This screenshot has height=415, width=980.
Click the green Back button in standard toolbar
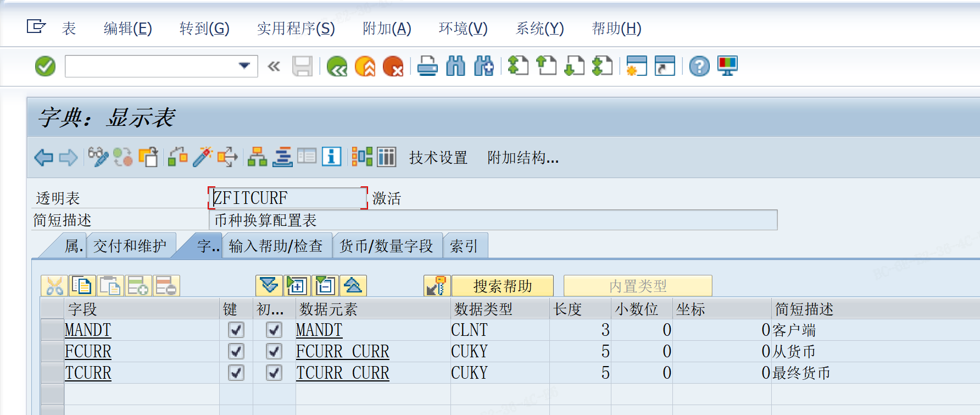337,67
